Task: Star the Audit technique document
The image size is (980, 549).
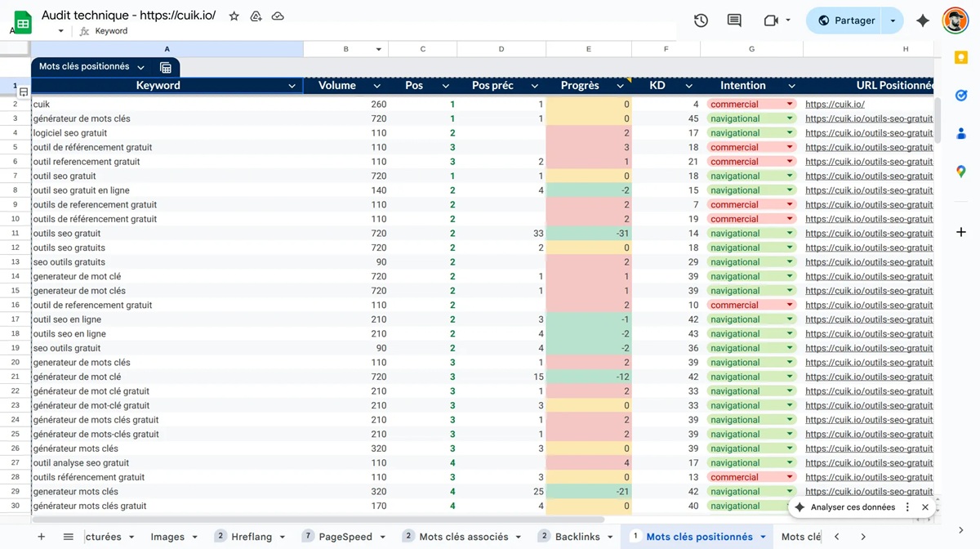Action: (x=234, y=16)
